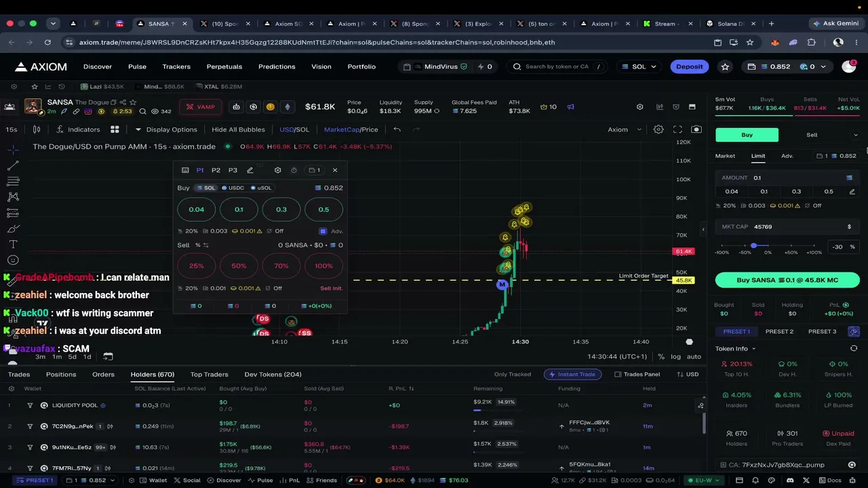Switch holders table currency to USD
Image resolution: width=868 pixels, height=488 pixels.
[x=688, y=374]
